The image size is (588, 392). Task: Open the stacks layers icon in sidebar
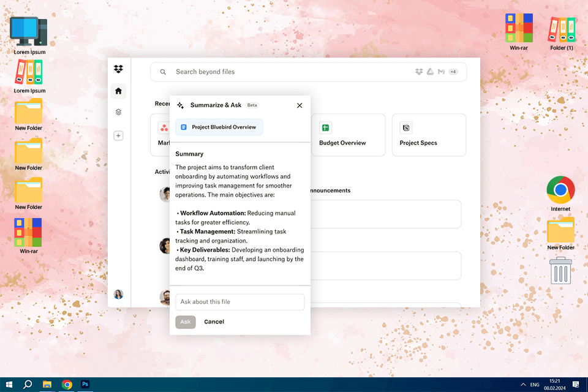(x=118, y=112)
